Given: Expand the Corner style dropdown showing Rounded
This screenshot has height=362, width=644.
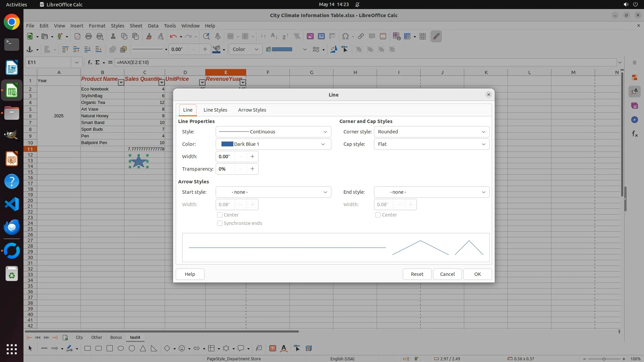Looking at the screenshot, I should point(431,132).
